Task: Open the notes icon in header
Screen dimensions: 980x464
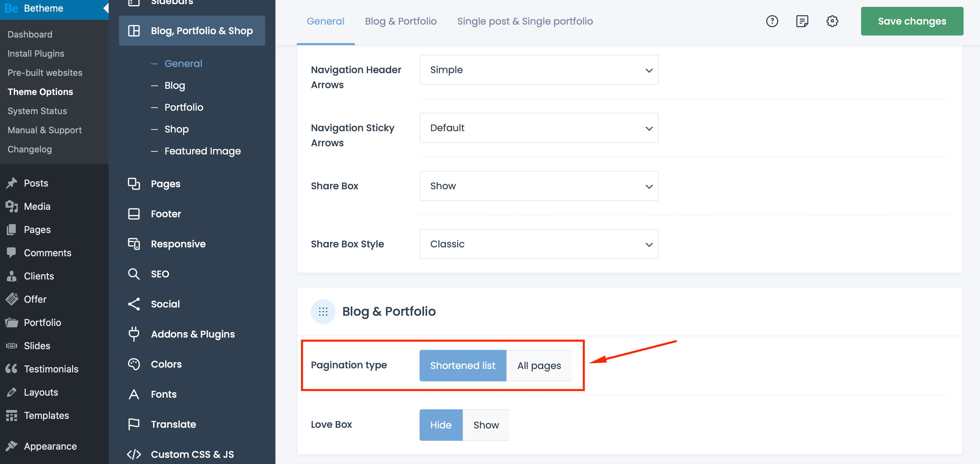Action: pyautogui.click(x=802, y=21)
